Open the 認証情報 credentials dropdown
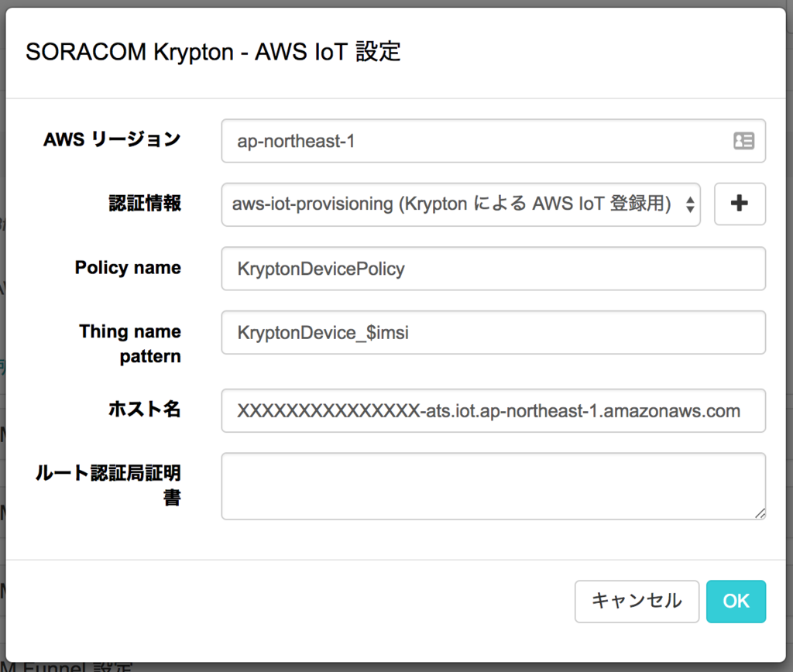The height and width of the screenshot is (672, 793). click(461, 204)
